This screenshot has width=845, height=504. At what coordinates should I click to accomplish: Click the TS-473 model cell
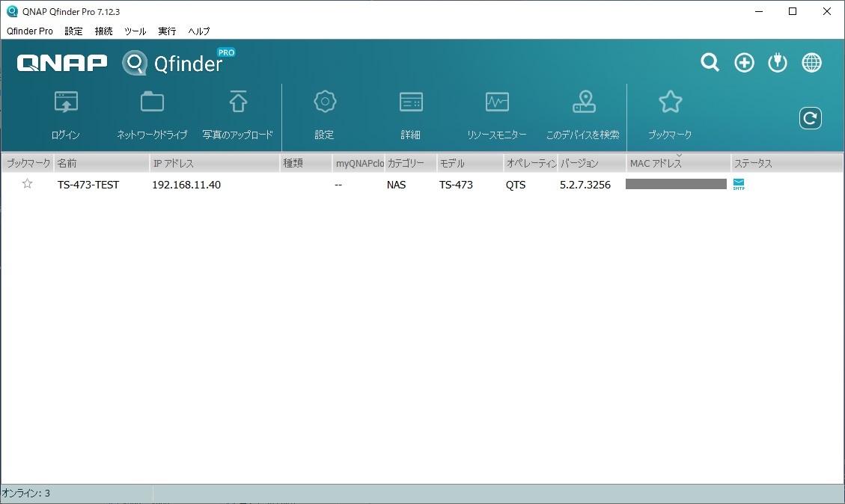pyautogui.click(x=456, y=185)
